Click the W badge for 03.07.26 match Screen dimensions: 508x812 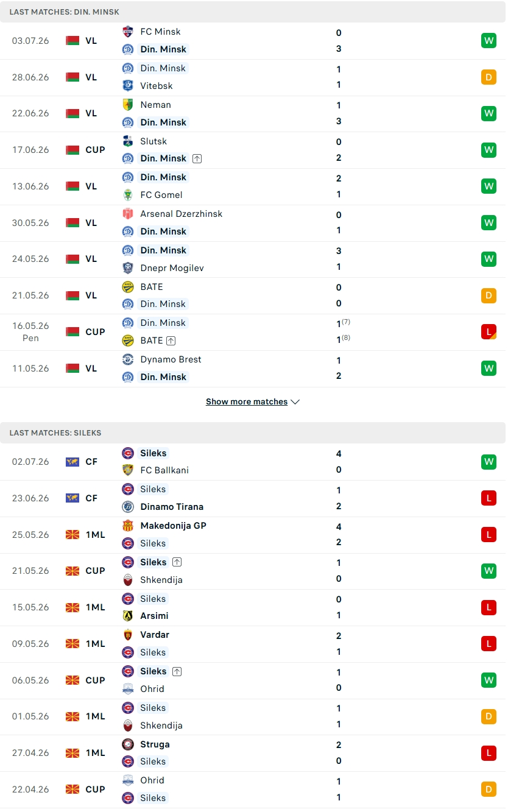(x=489, y=41)
